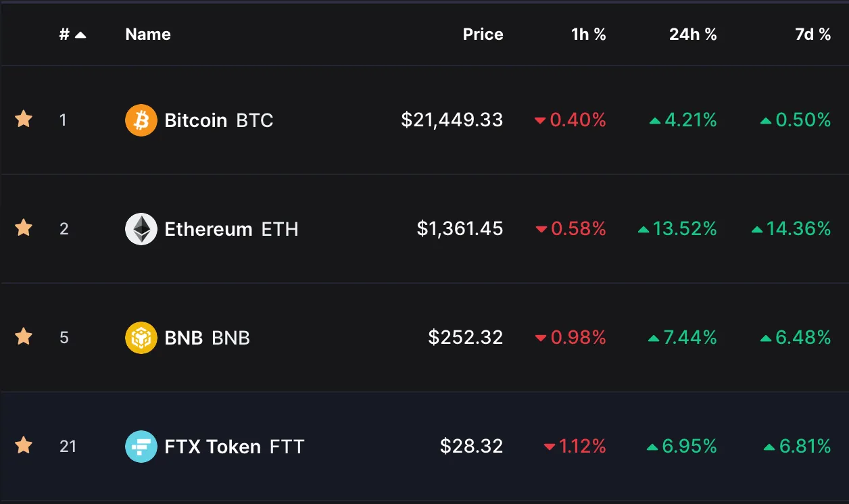This screenshot has height=504, width=849.
Task: Click the BNB coin logo icon
Action: coord(141,338)
